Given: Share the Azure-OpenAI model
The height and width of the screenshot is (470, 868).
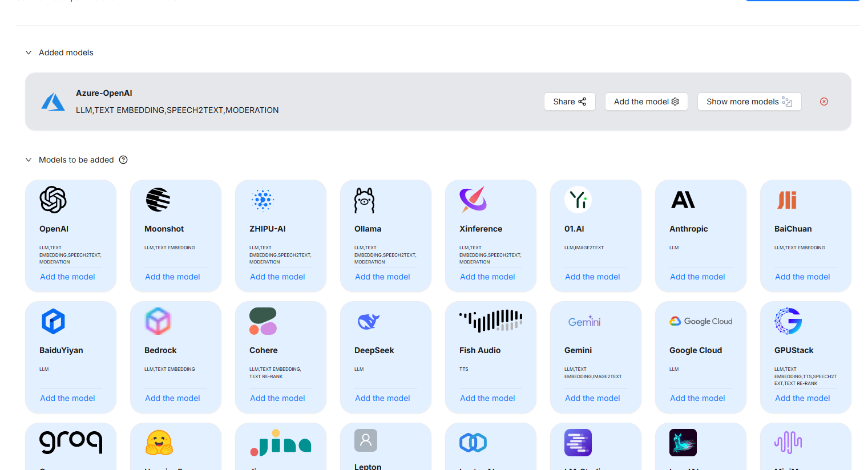Looking at the screenshot, I should pyautogui.click(x=570, y=102).
